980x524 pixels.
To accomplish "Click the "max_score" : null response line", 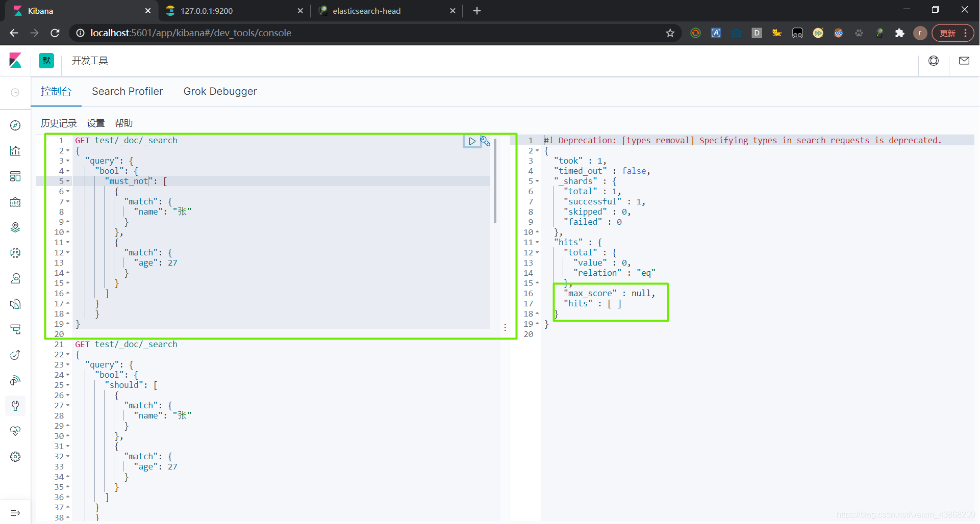I will (609, 294).
